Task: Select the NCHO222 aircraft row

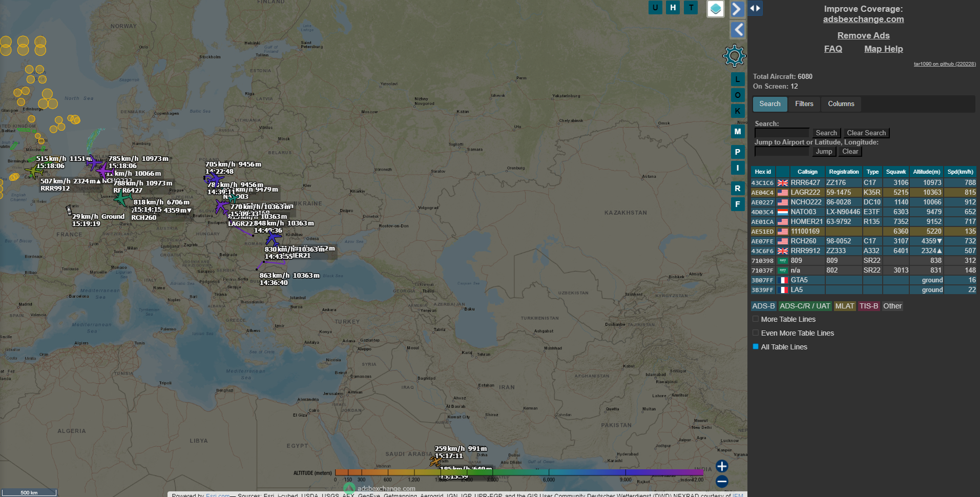Action: [863, 202]
